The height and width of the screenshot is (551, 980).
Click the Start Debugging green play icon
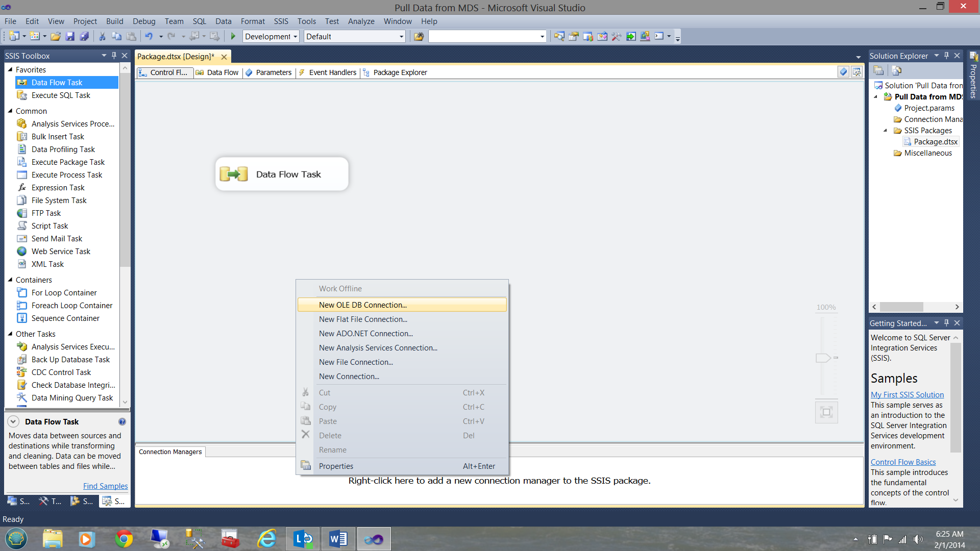pyautogui.click(x=233, y=36)
